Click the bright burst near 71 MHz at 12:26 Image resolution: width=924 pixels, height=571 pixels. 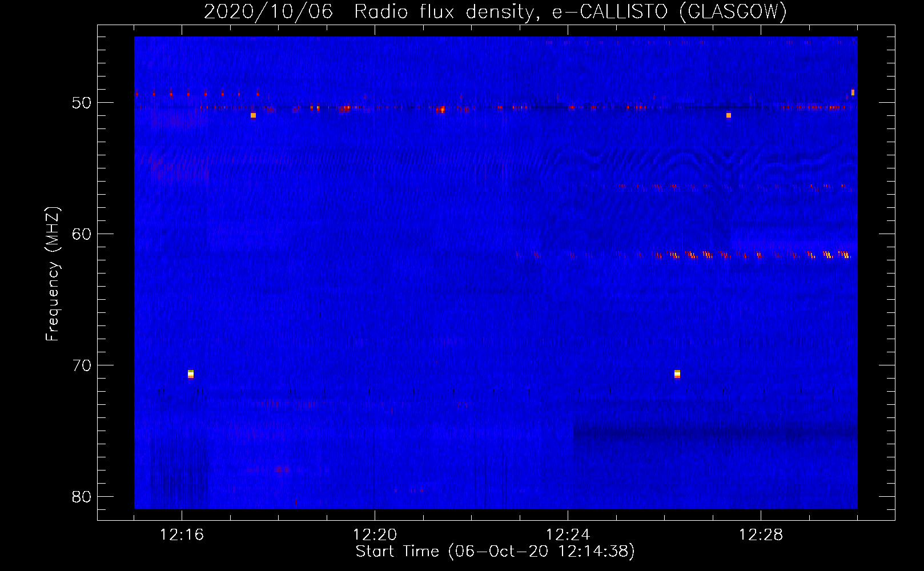click(x=677, y=374)
